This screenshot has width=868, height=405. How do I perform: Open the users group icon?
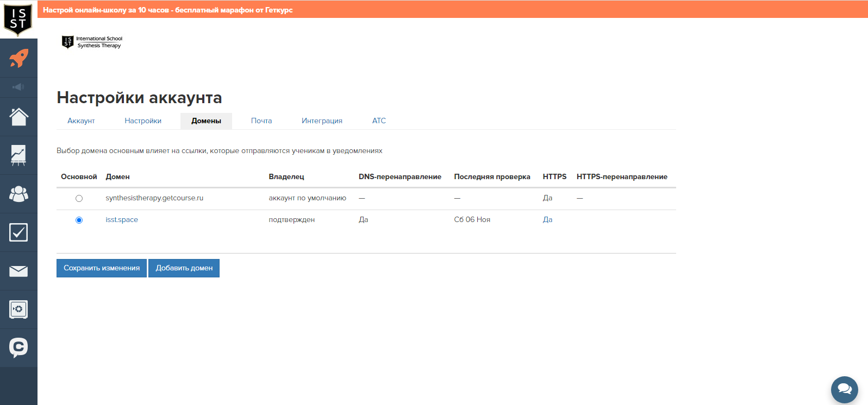(x=18, y=194)
